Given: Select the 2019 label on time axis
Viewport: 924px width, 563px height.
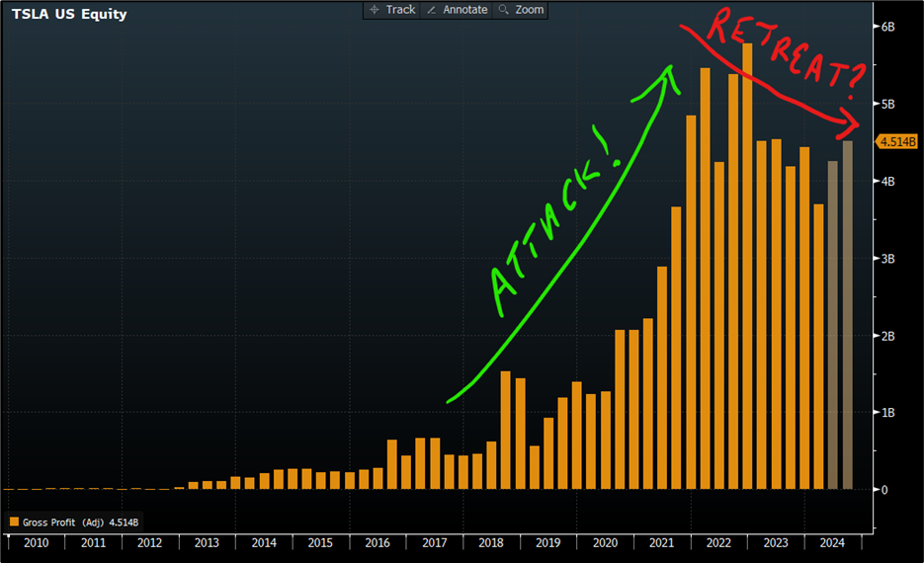Looking at the screenshot, I should tap(548, 543).
